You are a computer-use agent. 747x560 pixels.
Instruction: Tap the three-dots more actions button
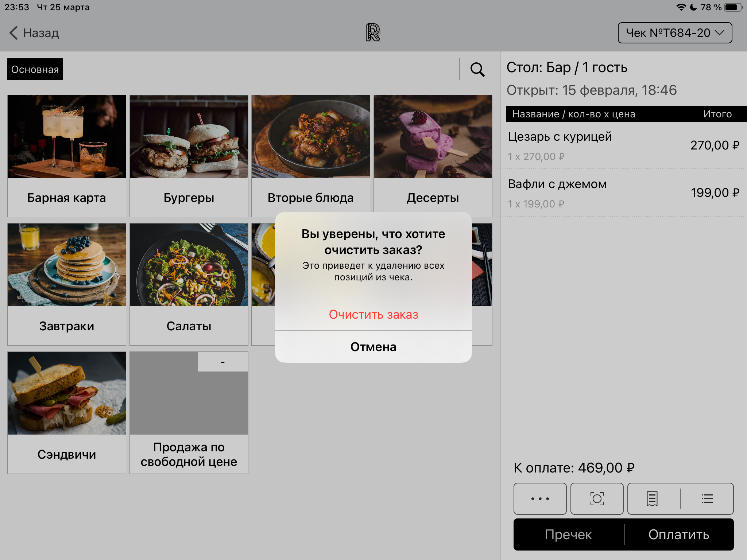tap(540, 498)
